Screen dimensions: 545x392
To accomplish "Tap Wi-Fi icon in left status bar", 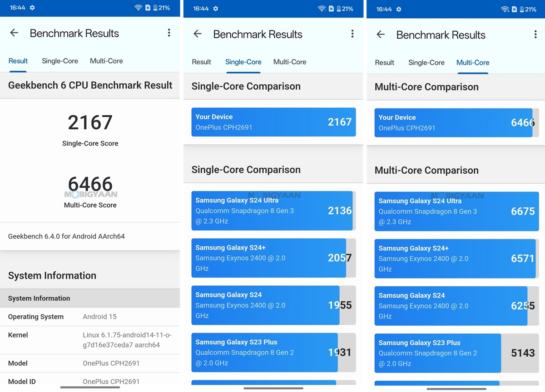I will tap(138, 8).
